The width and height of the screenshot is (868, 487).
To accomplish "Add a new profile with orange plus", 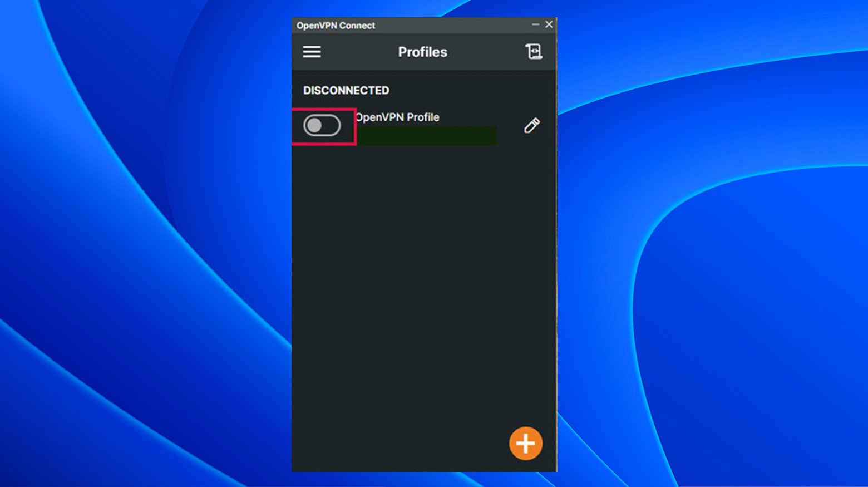I will (x=525, y=444).
